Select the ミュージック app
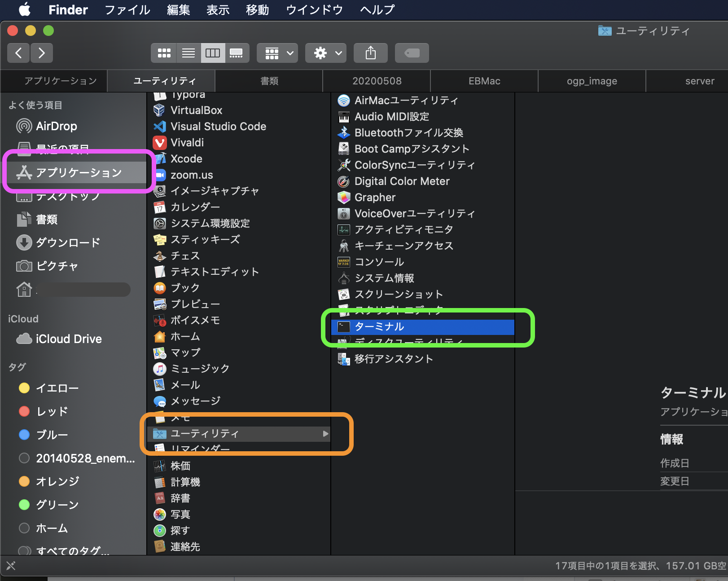Image resolution: width=728 pixels, height=581 pixels. coord(239,369)
